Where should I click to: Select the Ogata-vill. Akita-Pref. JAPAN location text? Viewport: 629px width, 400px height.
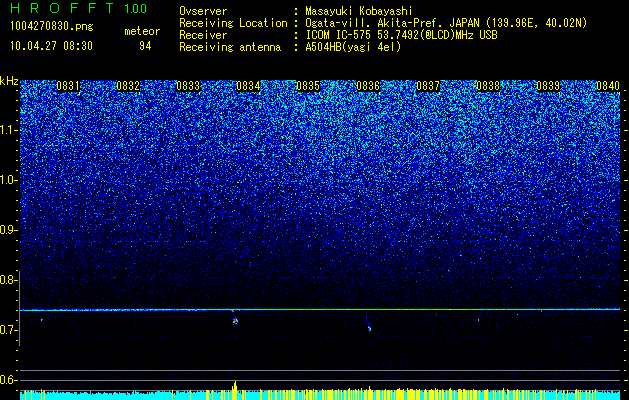(x=446, y=23)
